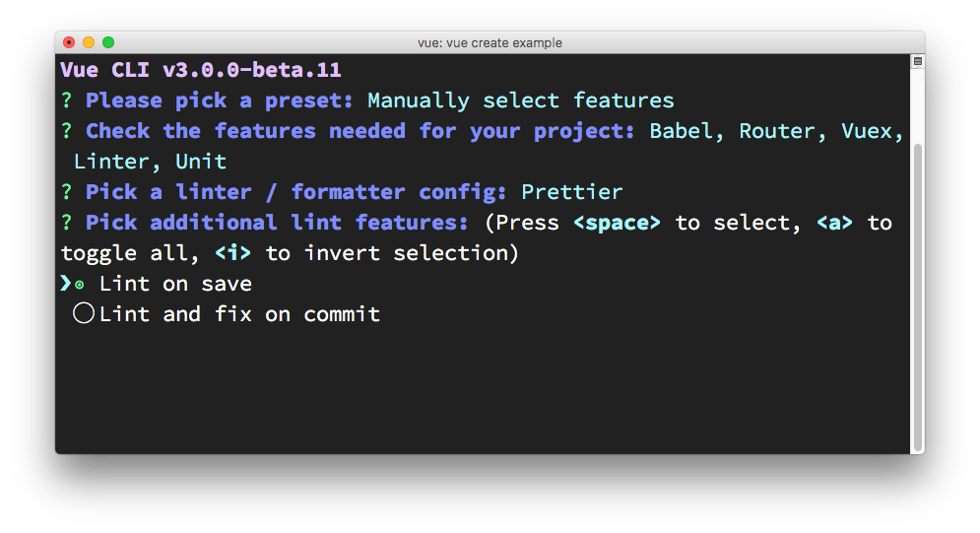Close the terminal window with the red button
The height and width of the screenshot is (533, 980).
coord(69,42)
